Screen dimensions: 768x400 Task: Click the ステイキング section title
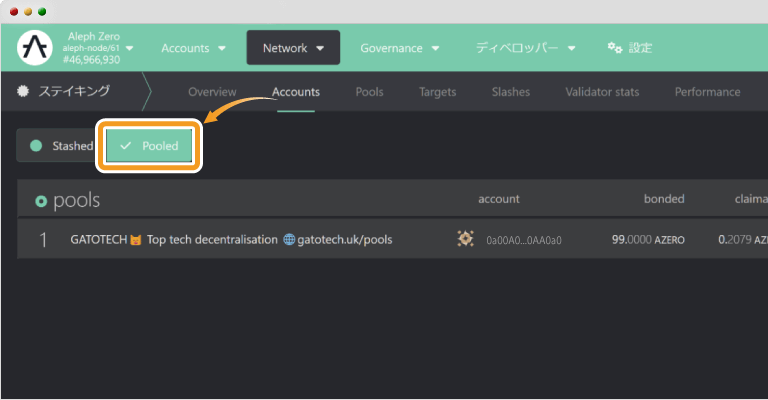pyautogui.click(x=74, y=91)
